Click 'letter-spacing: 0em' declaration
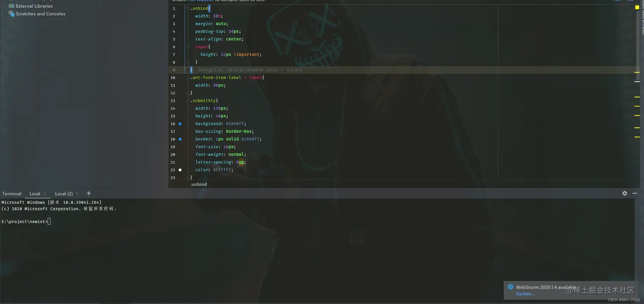Image resolution: width=644 pixels, height=304 pixels. [x=221, y=162]
